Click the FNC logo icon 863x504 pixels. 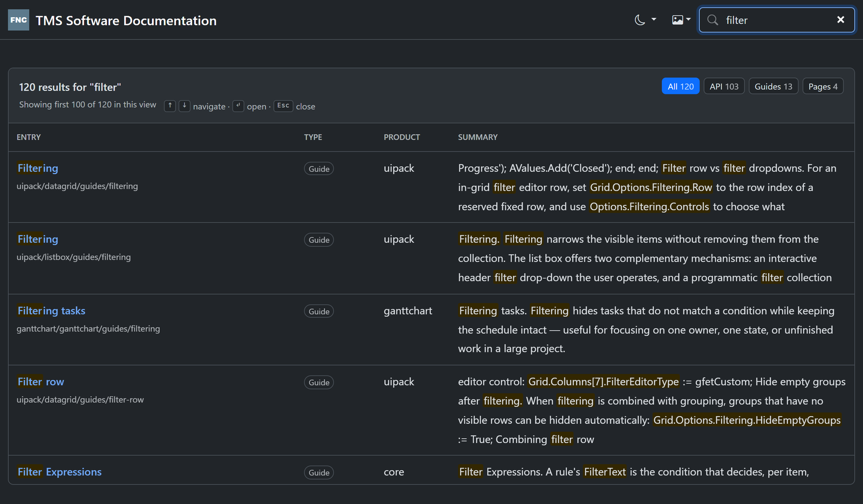click(18, 20)
